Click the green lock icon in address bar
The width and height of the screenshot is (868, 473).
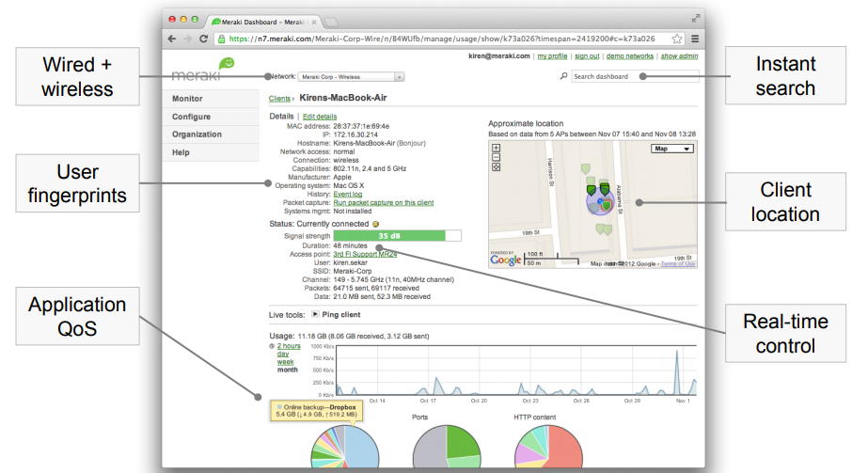click(x=221, y=39)
